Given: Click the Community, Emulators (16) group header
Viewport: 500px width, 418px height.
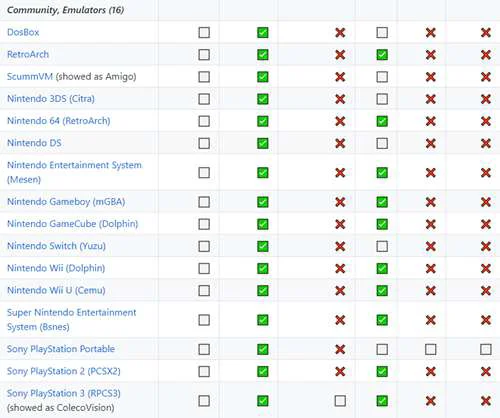Looking at the screenshot, I should (x=66, y=10).
